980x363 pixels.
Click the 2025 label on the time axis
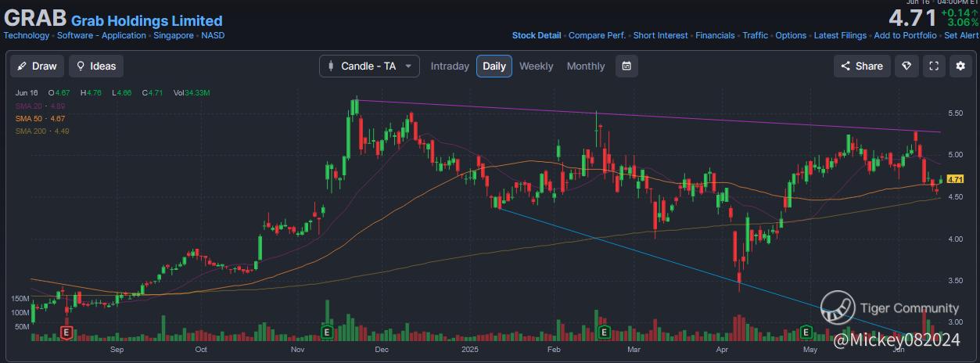tap(469, 350)
